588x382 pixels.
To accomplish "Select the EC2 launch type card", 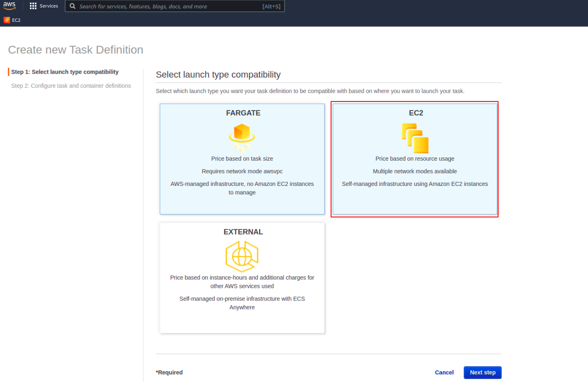I will point(415,159).
